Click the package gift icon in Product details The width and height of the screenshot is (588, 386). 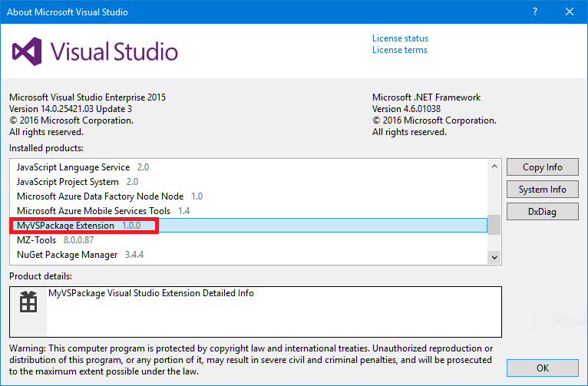[x=28, y=302]
